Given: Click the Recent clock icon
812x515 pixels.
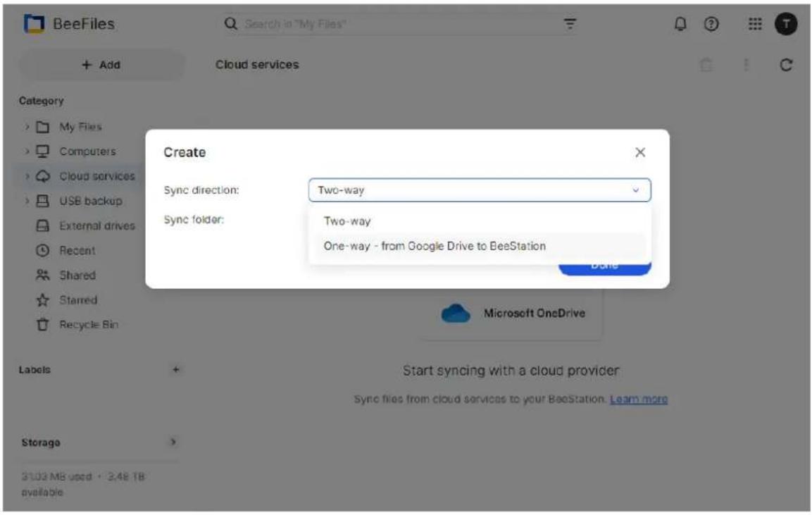Looking at the screenshot, I should coord(42,251).
